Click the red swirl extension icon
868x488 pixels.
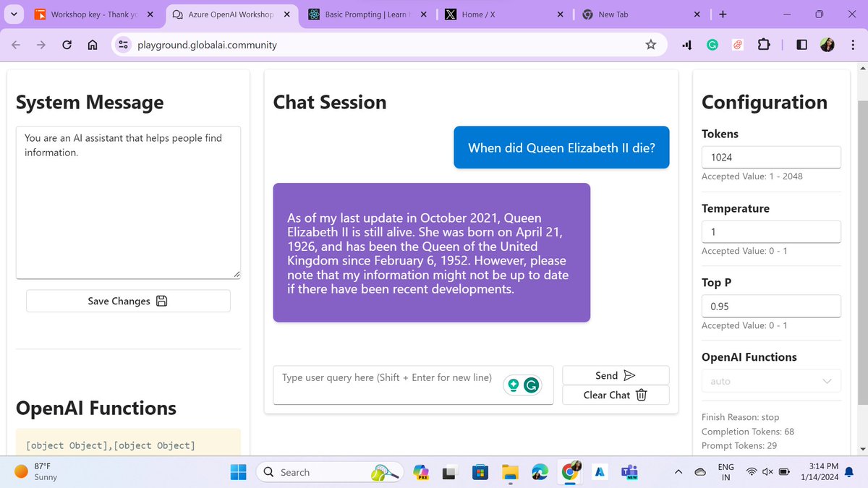click(739, 45)
